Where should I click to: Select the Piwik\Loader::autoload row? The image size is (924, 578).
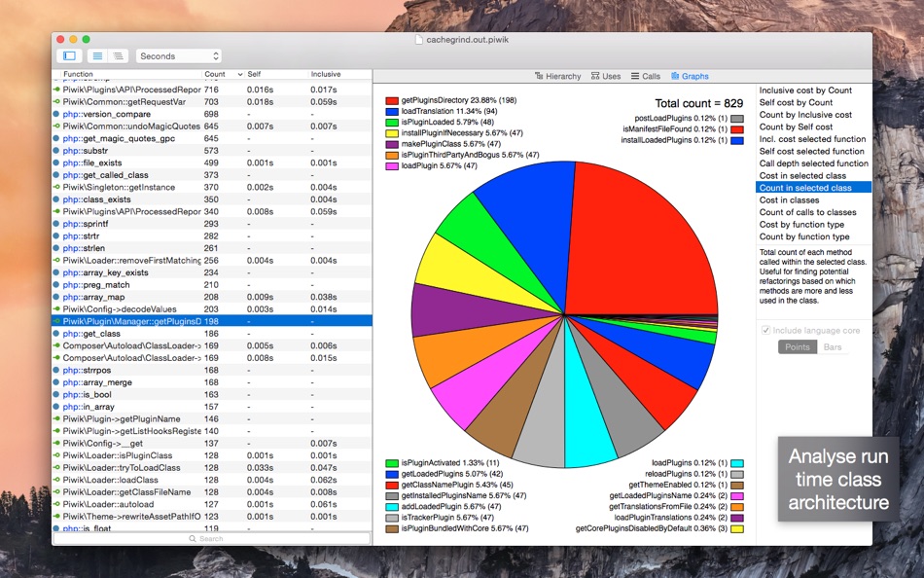(x=212, y=504)
